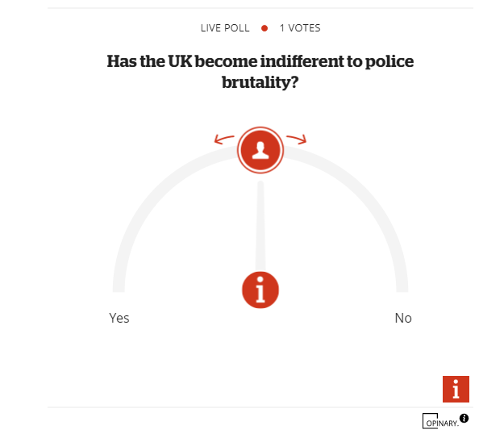Choose the No answer label
Viewport: 504px width, 438px height.
(403, 318)
